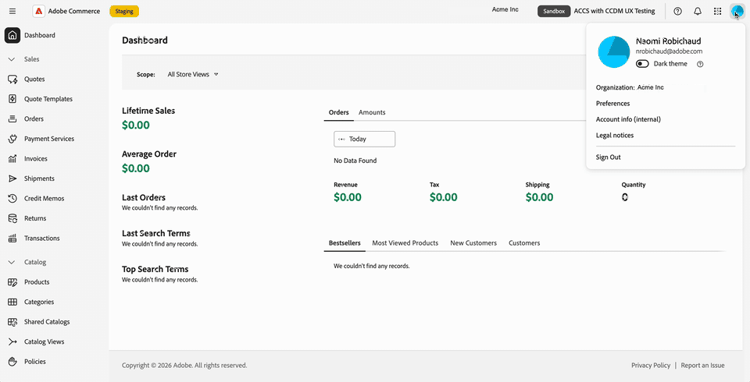Open Shared Catalogs in the sidebar
The height and width of the screenshot is (382, 750).
(47, 322)
